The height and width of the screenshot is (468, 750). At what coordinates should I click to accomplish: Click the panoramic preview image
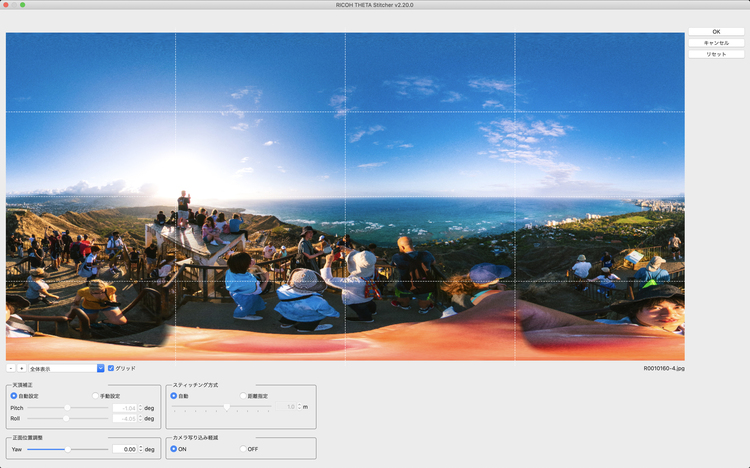click(x=345, y=196)
